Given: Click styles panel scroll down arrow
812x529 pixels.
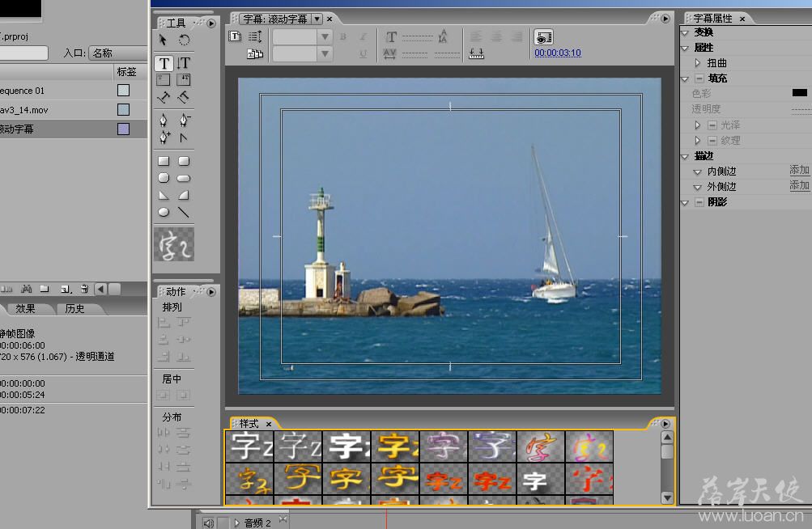Looking at the screenshot, I should pos(668,498).
